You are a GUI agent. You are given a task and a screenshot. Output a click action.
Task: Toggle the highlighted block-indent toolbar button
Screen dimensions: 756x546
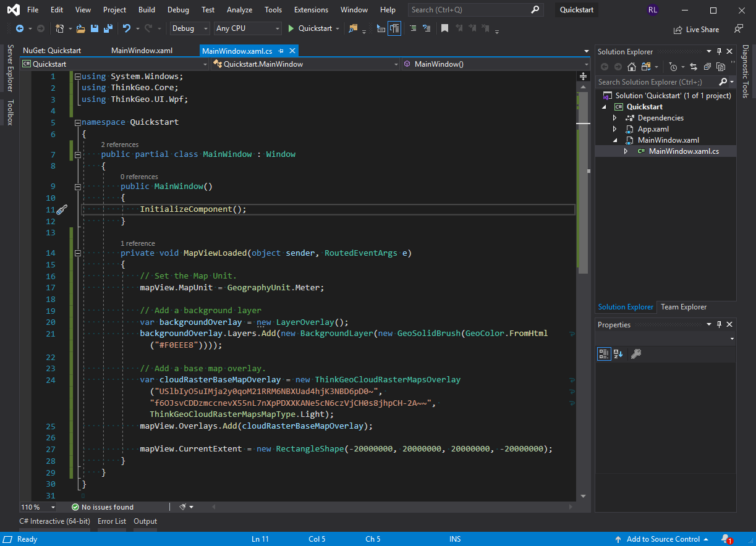click(394, 28)
